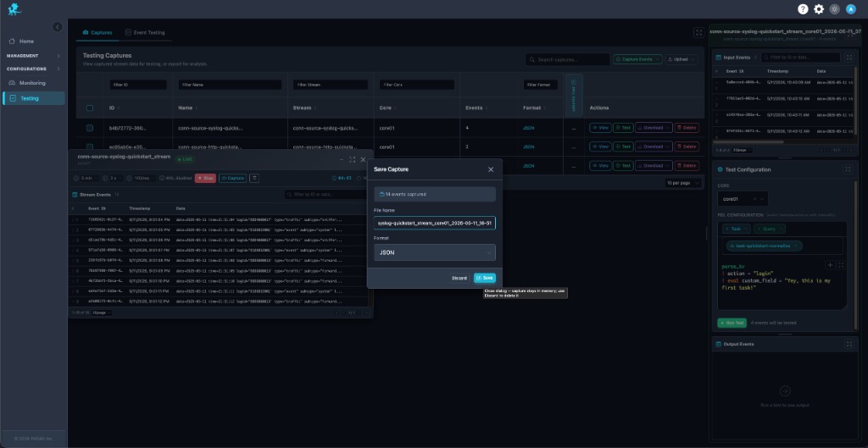The image size is (868, 448).
Task: View the ec85ab0e capture
Action: (601, 147)
